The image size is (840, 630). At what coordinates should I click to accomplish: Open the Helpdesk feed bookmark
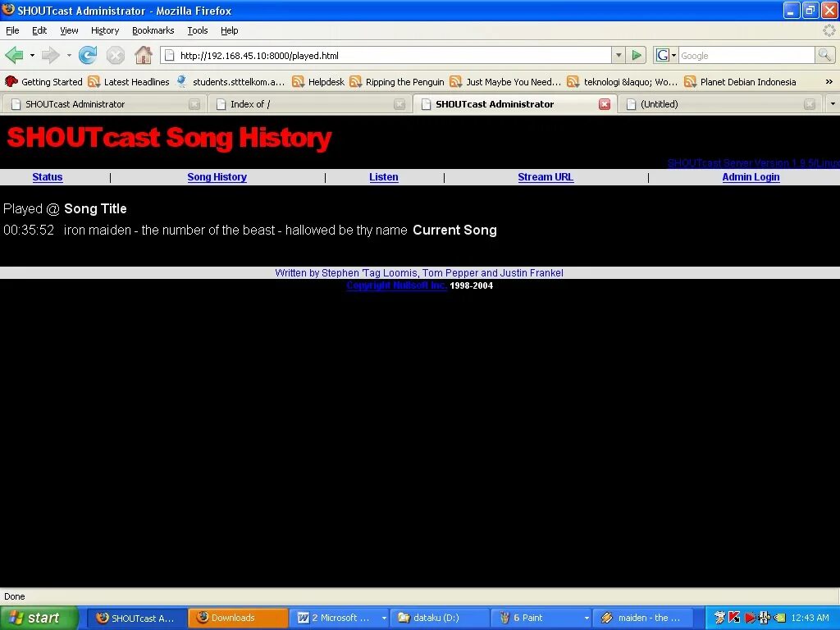click(x=318, y=82)
